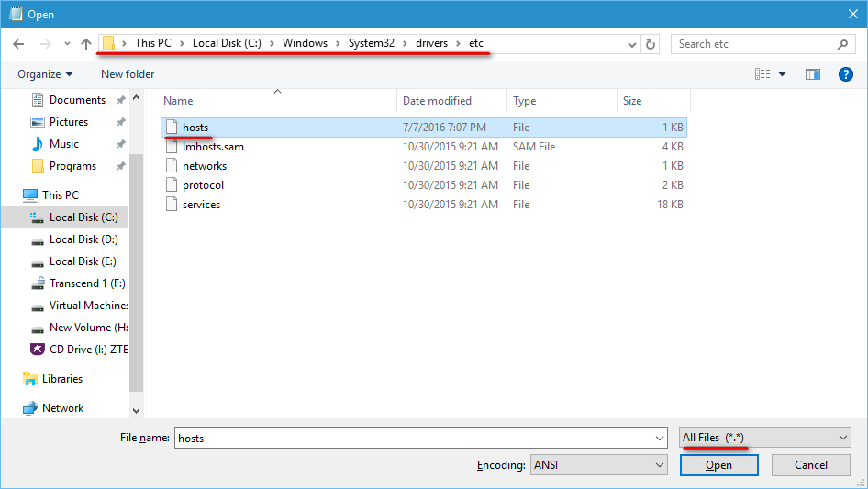The width and height of the screenshot is (868, 489).
Task: Open the Encoding ANSI dropdown
Action: [x=598, y=465]
